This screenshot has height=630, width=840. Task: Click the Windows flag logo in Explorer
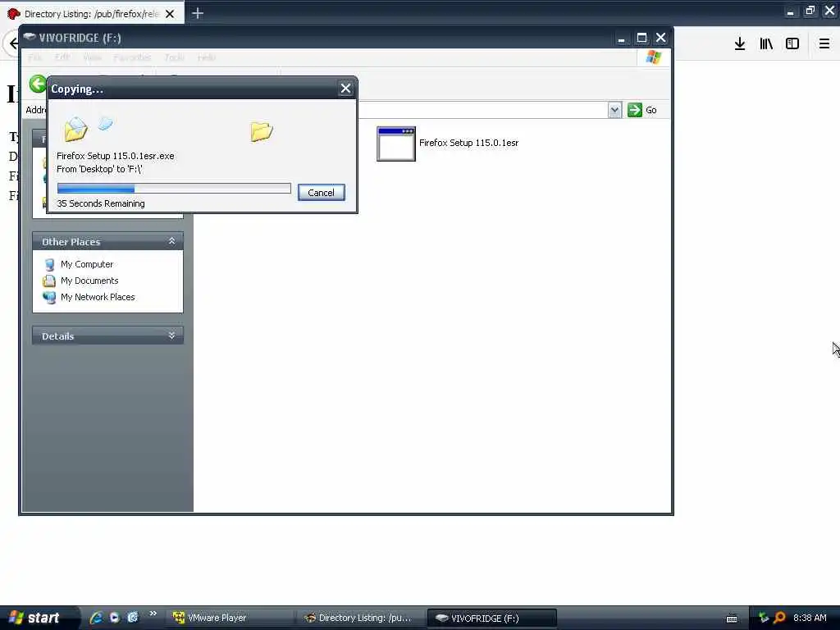(x=654, y=57)
